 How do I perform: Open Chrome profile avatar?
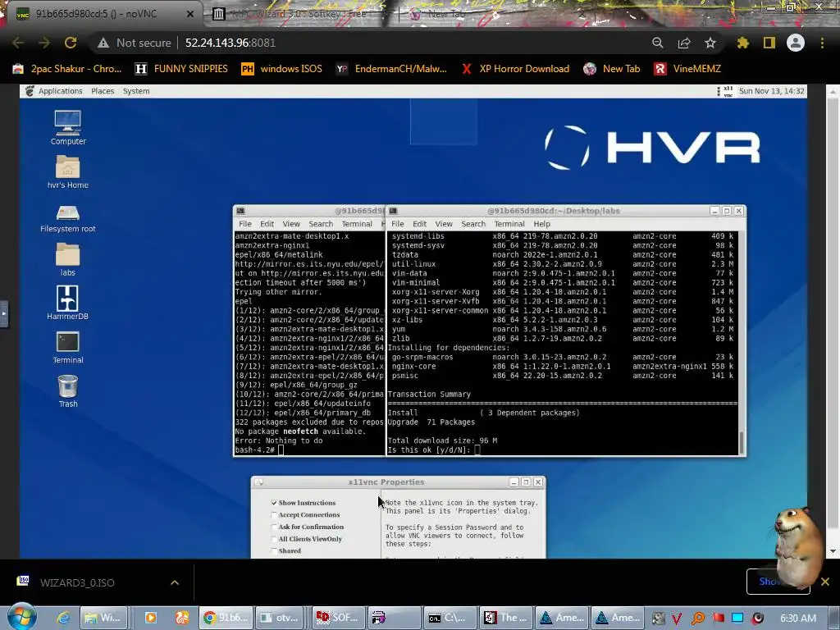796,43
